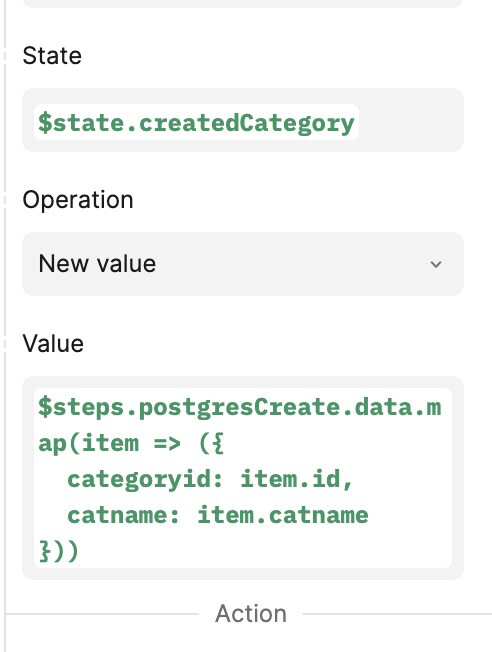The image size is (492, 652).
Task: Open the Operation dropdown showing New value
Action: pos(243,264)
